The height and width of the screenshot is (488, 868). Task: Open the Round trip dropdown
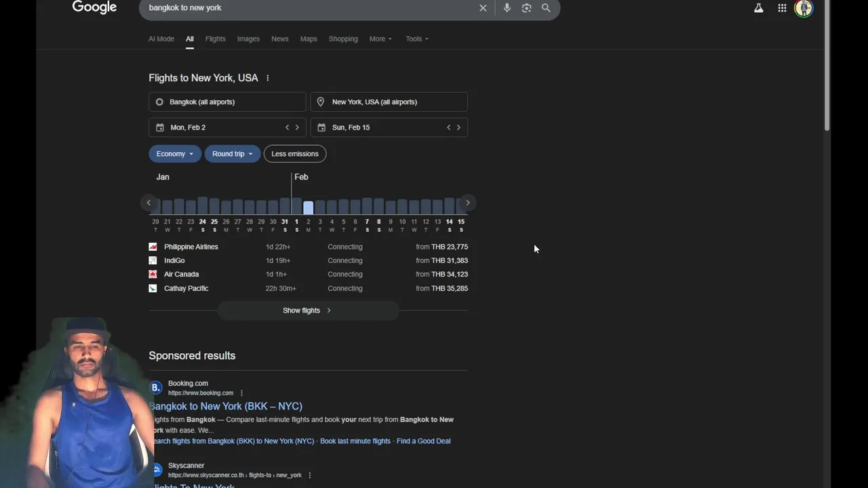point(232,154)
